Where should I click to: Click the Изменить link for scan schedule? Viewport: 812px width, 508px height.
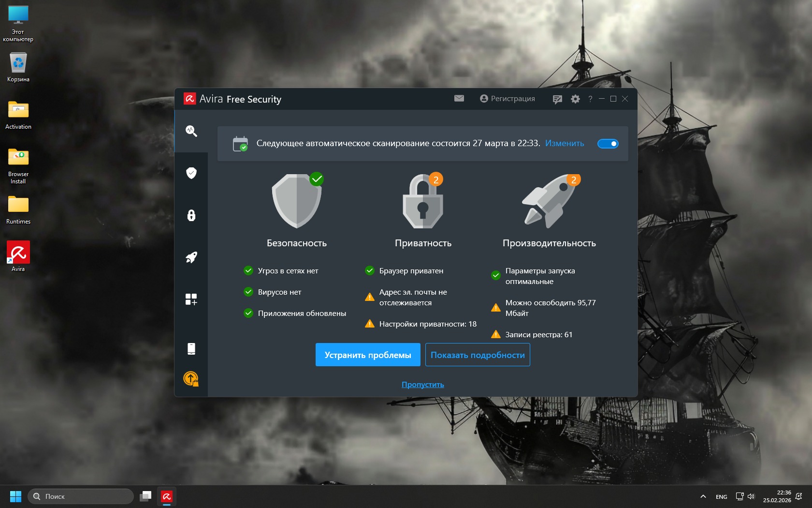[564, 144]
